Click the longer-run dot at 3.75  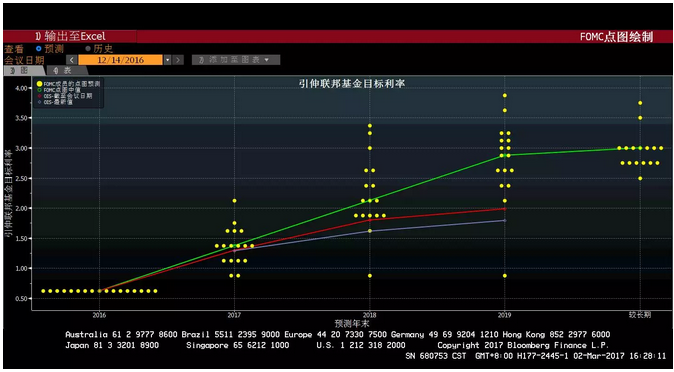(640, 103)
